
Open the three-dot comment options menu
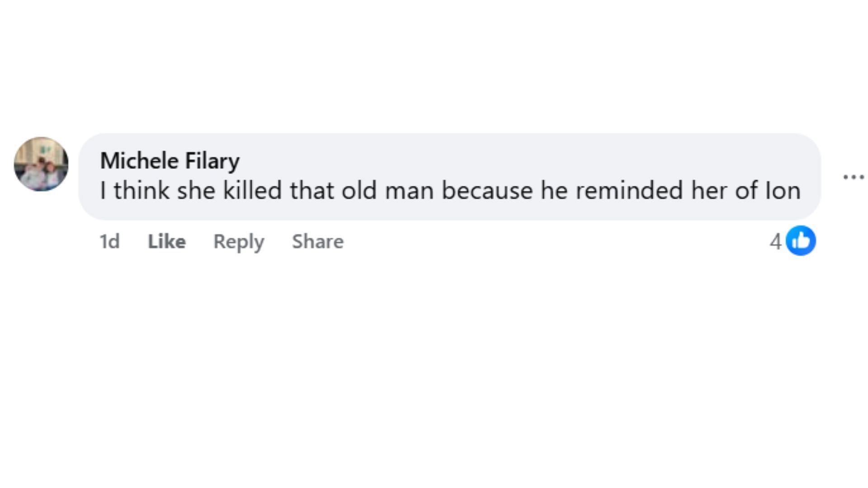pyautogui.click(x=854, y=177)
